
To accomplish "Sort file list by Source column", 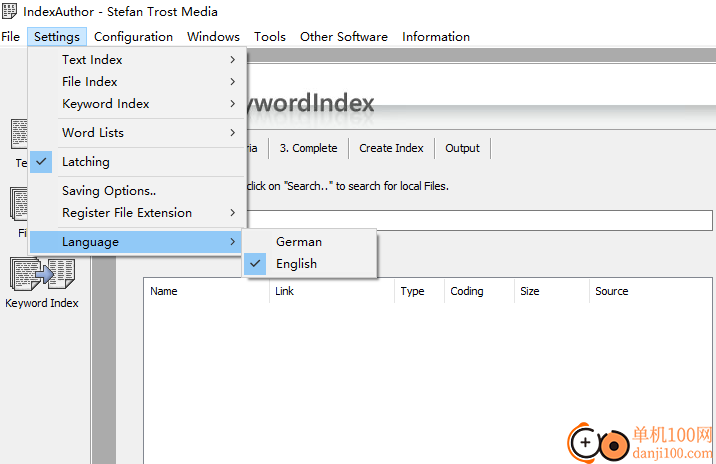I will (651, 291).
